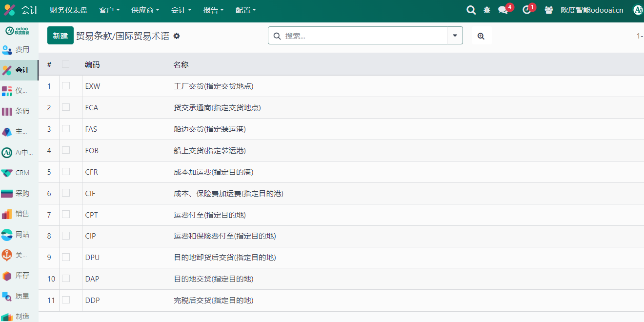Open global search magnifier in top bar
This screenshot has width=644, height=322.
(x=471, y=10)
